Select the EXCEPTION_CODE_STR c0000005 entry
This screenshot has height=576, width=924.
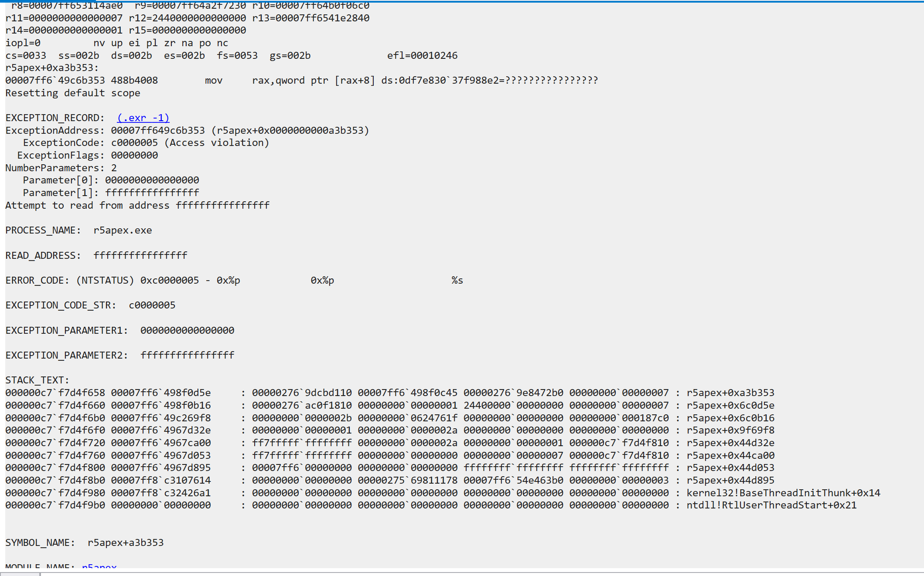(90, 305)
